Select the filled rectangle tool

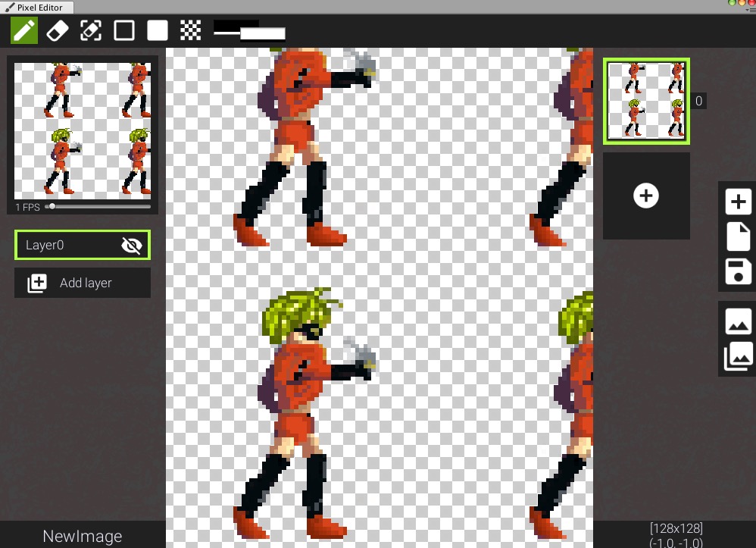[157, 30]
